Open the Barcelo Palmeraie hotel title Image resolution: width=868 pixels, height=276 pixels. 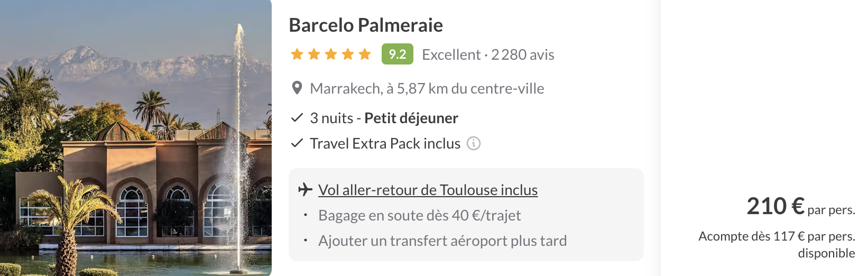pos(366,25)
